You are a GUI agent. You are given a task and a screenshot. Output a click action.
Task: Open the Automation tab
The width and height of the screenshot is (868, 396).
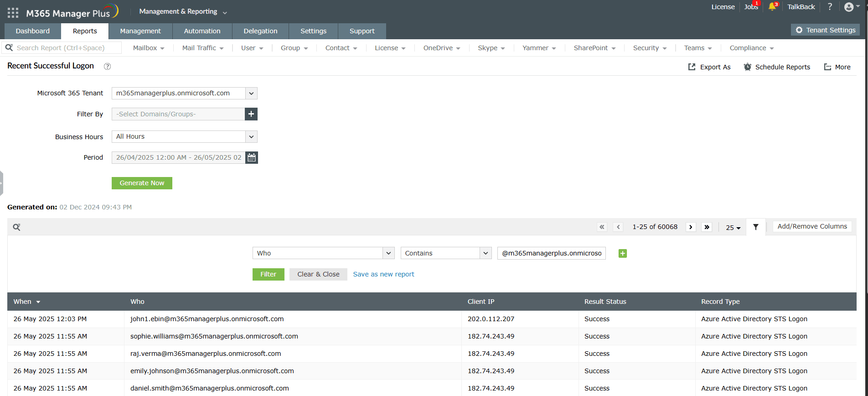[202, 31]
